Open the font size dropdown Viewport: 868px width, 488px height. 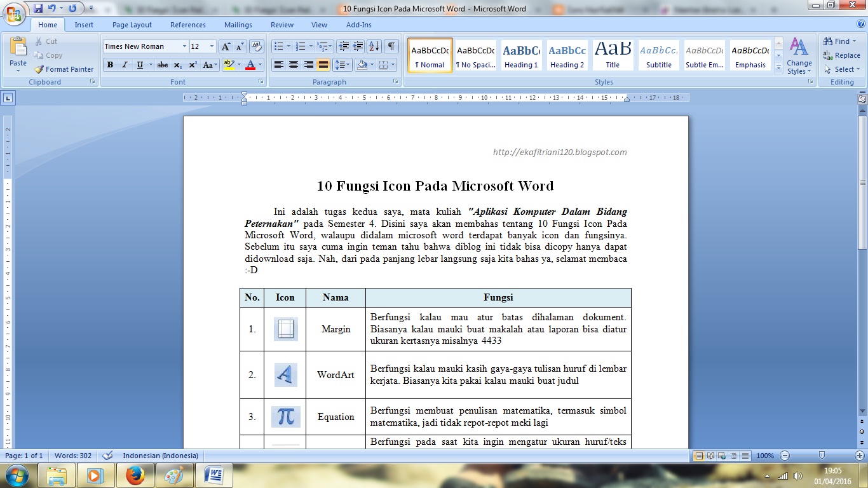pos(212,46)
